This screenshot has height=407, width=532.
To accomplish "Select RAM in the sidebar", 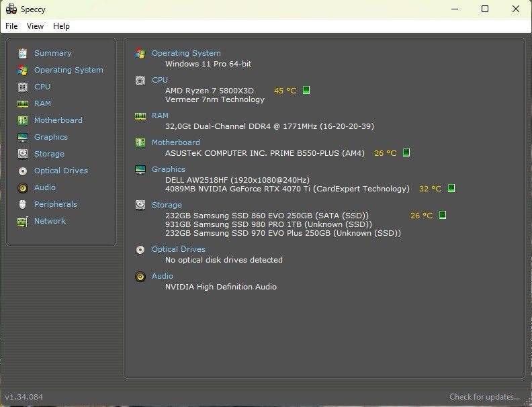I will 42,103.
